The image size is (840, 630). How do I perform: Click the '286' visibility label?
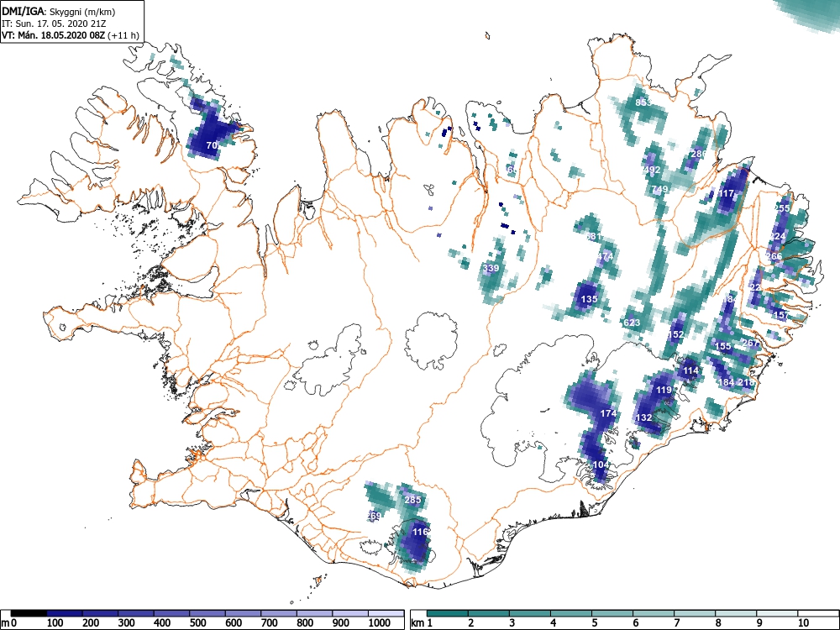(699, 154)
